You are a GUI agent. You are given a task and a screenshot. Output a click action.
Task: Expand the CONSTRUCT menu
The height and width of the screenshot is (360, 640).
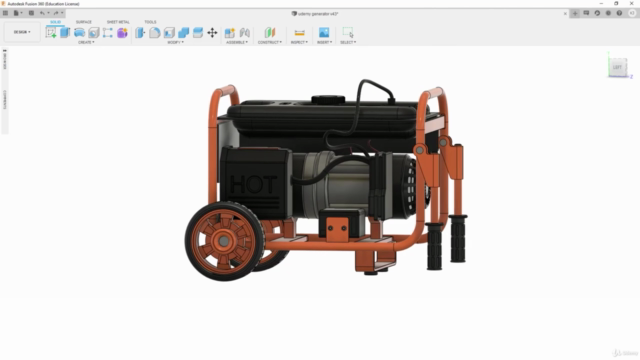tap(270, 42)
